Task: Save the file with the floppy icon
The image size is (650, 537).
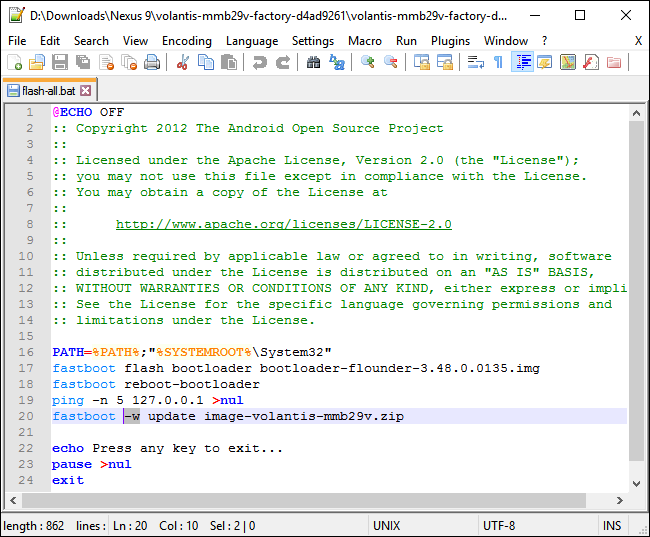Action: point(60,62)
